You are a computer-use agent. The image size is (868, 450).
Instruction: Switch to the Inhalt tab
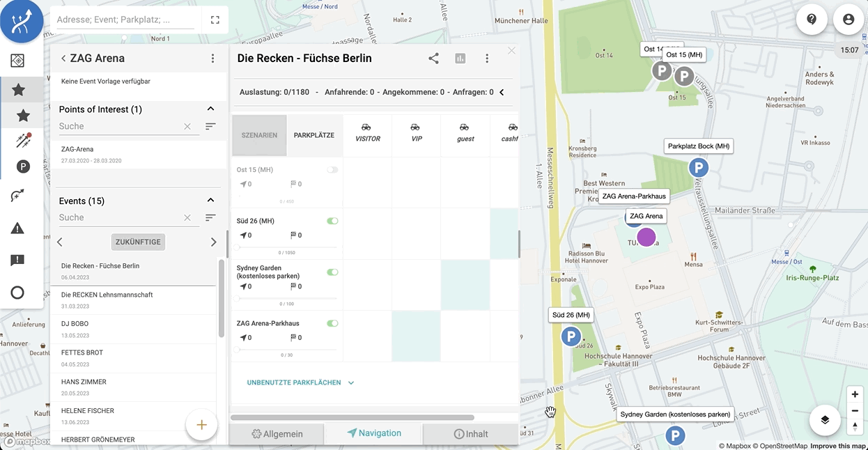(471, 434)
